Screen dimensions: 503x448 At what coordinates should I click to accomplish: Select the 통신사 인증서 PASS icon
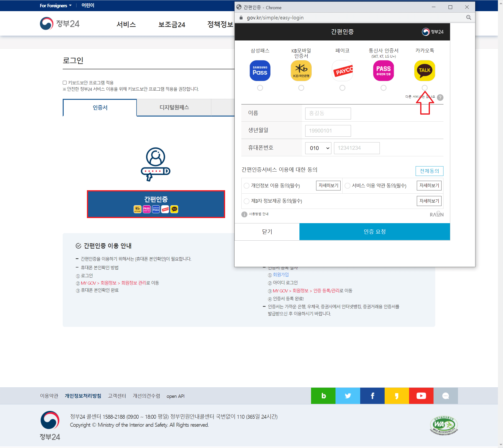(x=382, y=71)
